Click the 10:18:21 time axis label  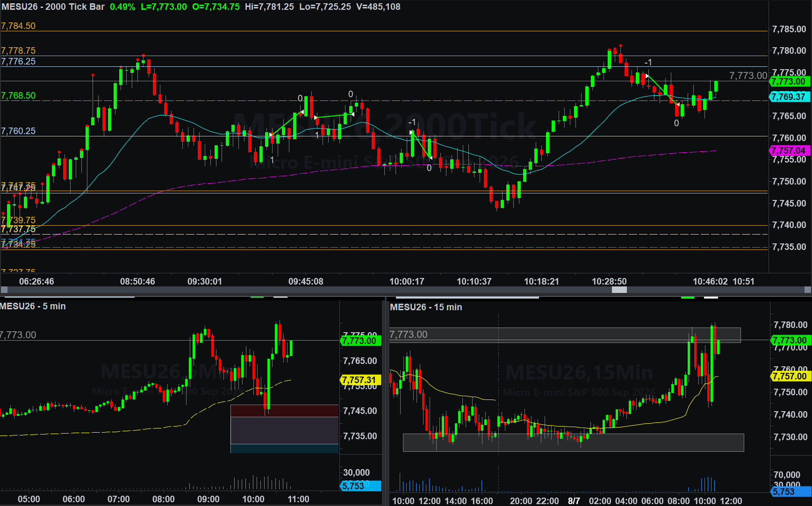click(x=541, y=281)
